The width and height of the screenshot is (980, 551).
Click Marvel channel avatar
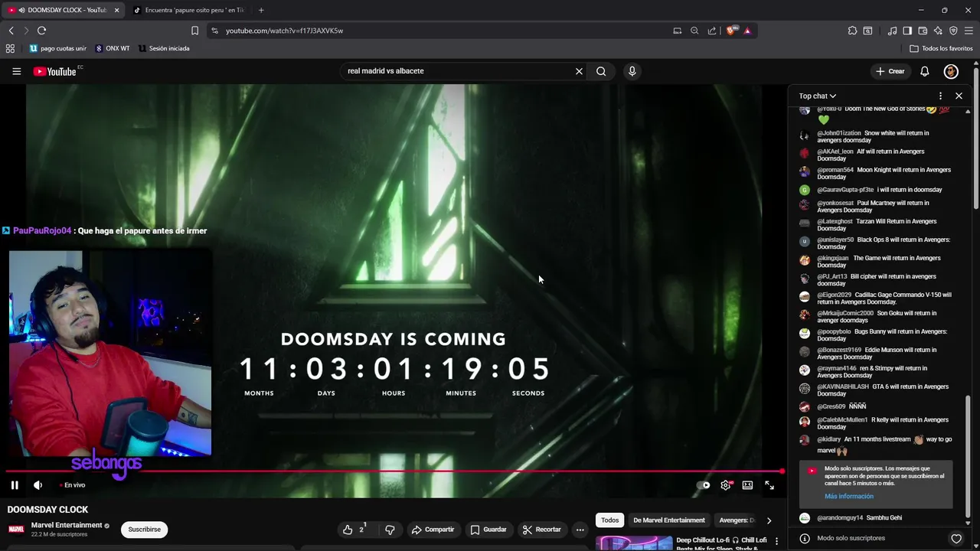tap(16, 530)
